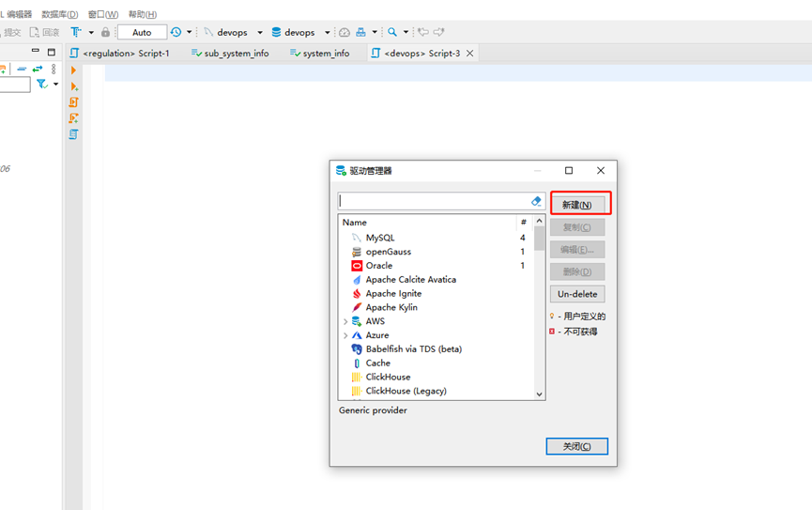Click the transaction mode icon in toolbar

click(x=76, y=32)
